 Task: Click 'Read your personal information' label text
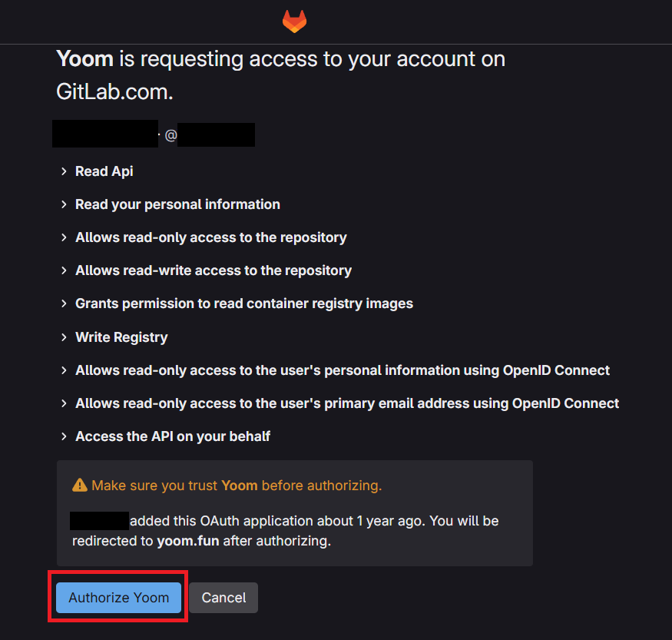pyautogui.click(x=177, y=204)
